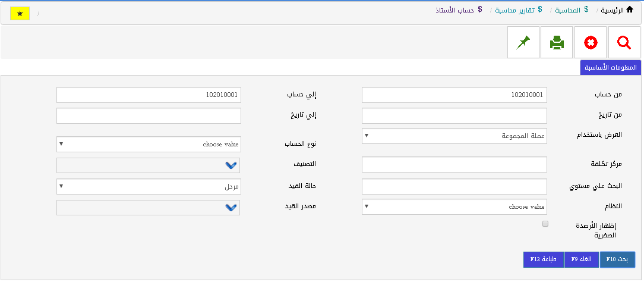
Task: Open the العرض باستخدام currency dropdown
Action: tap(454, 136)
